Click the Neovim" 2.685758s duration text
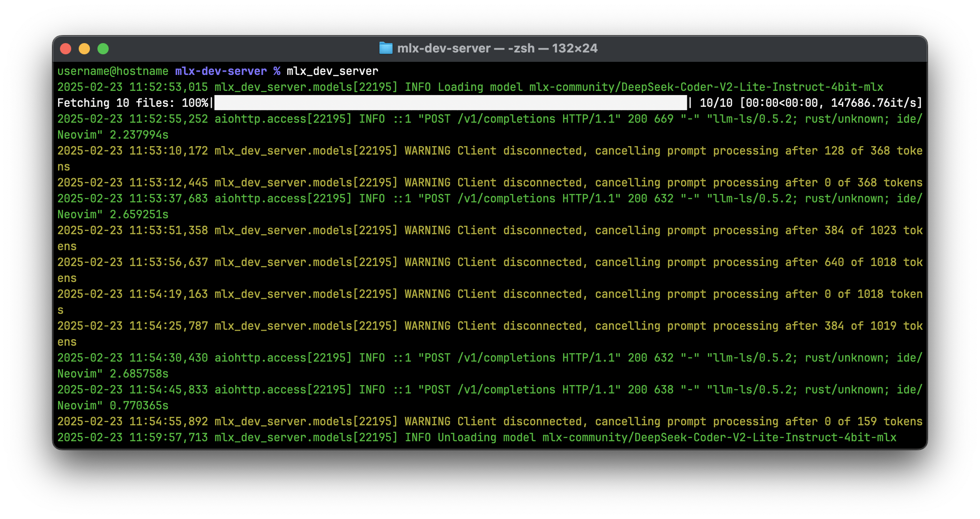The width and height of the screenshot is (980, 519). [113, 374]
